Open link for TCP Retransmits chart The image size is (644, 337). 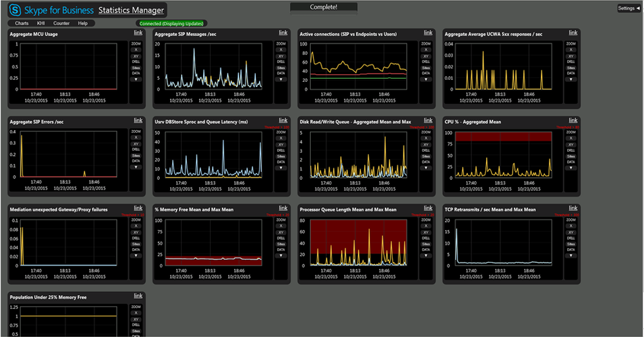pos(573,209)
